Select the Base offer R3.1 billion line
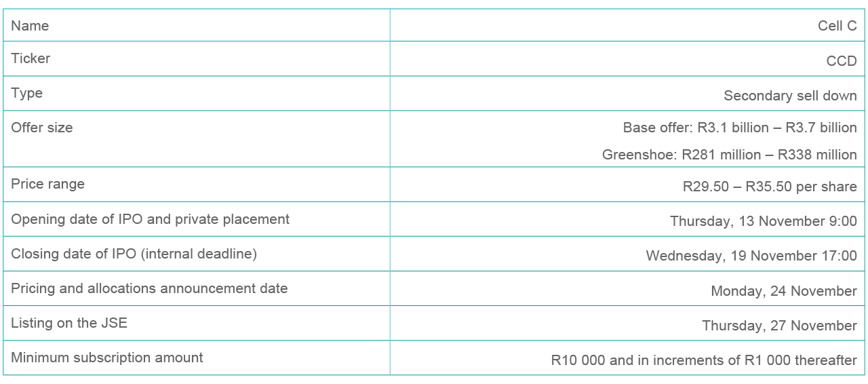This screenshot has width=868, height=384. (740, 128)
